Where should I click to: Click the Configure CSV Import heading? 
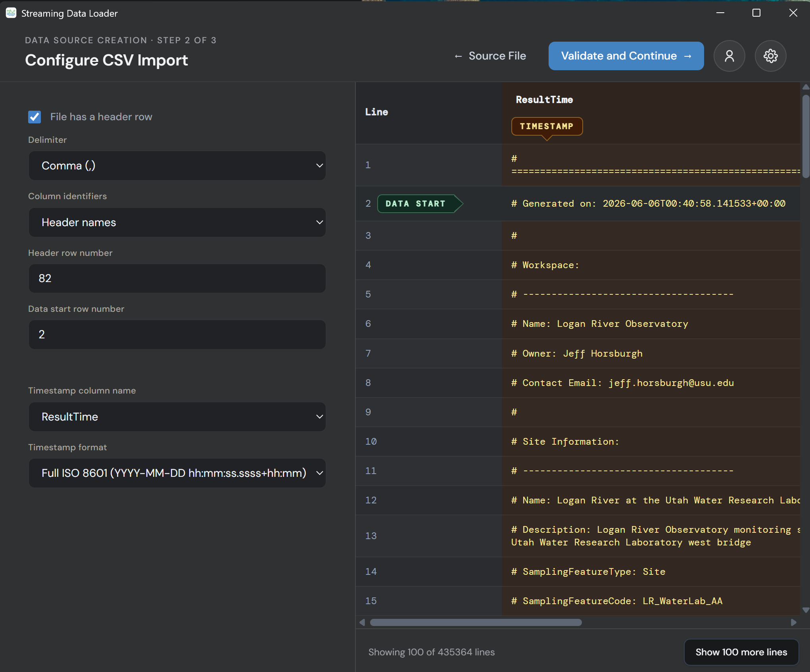click(x=106, y=60)
